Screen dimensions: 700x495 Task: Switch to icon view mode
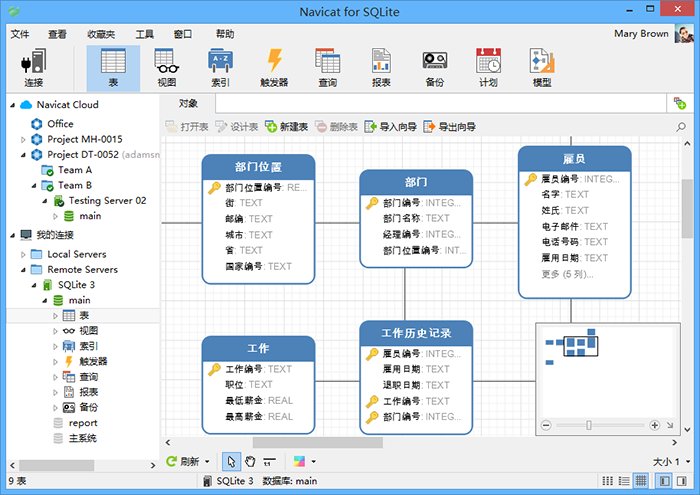pos(607,481)
